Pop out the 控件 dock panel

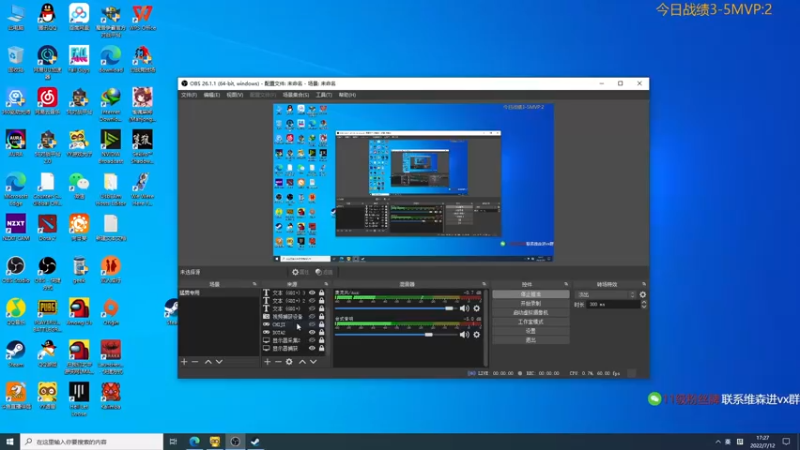pos(566,284)
